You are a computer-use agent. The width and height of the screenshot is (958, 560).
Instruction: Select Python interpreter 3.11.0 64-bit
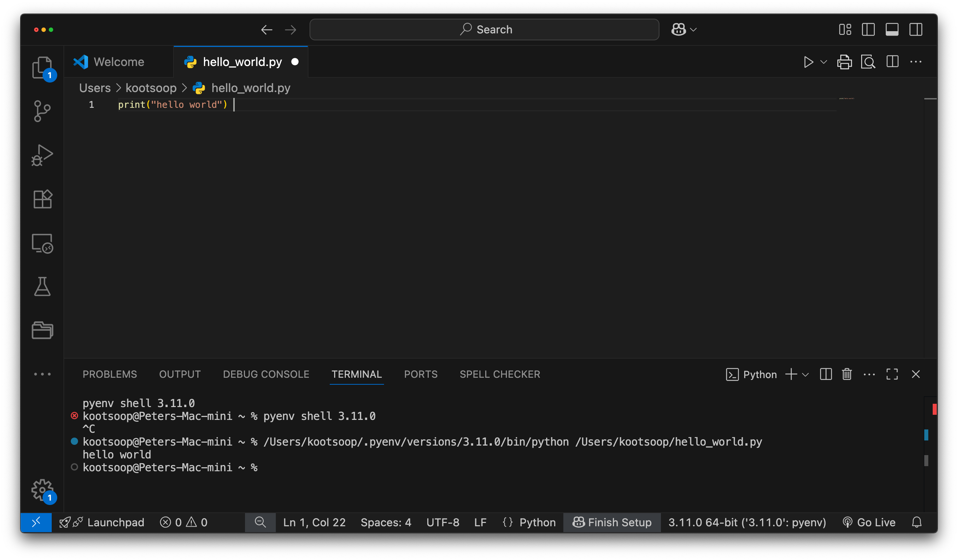coord(747,523)
